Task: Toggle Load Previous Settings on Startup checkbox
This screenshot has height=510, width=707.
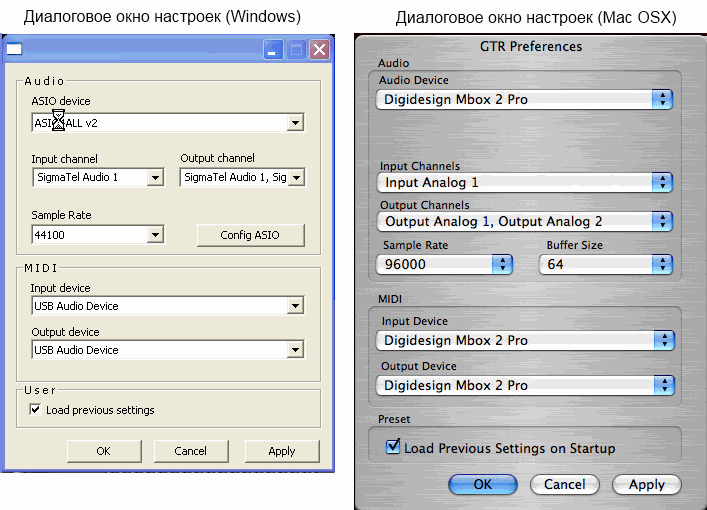Action: 393,448
